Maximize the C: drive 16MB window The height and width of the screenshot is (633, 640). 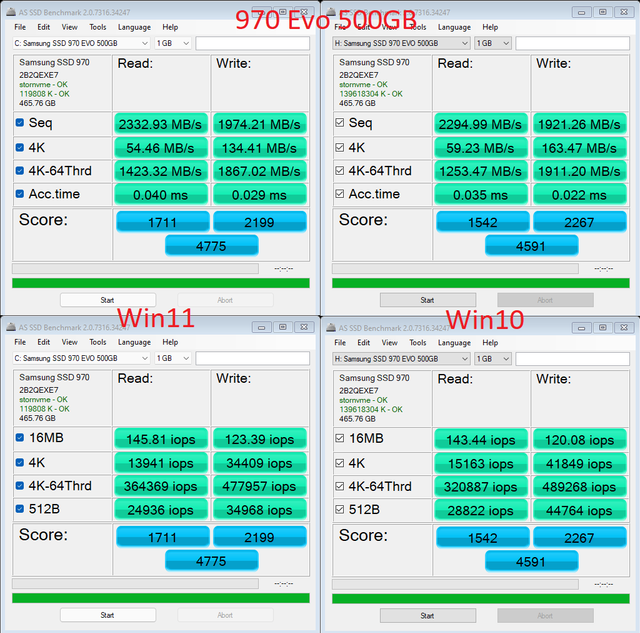click(x=282, y=327)
